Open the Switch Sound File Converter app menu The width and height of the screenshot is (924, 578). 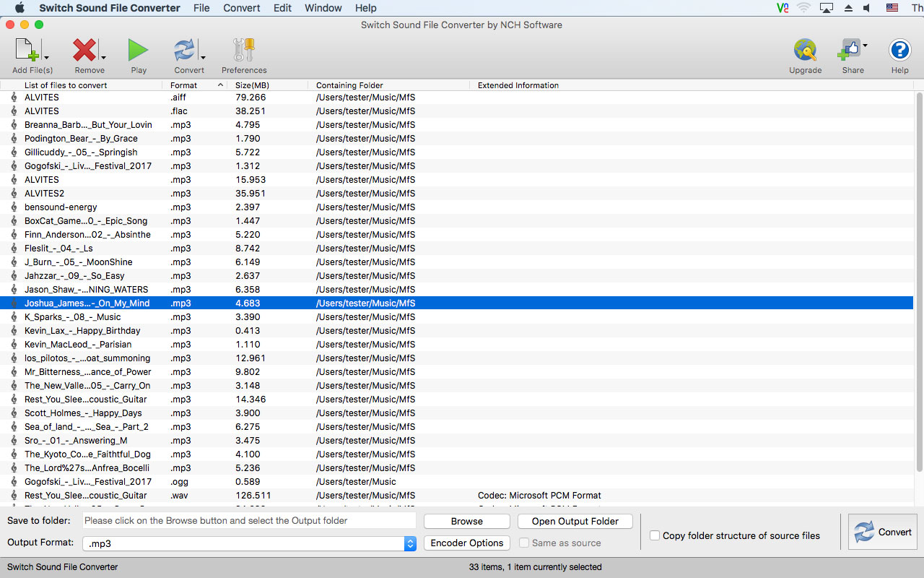pyautogui.click(x=110, y=8)
